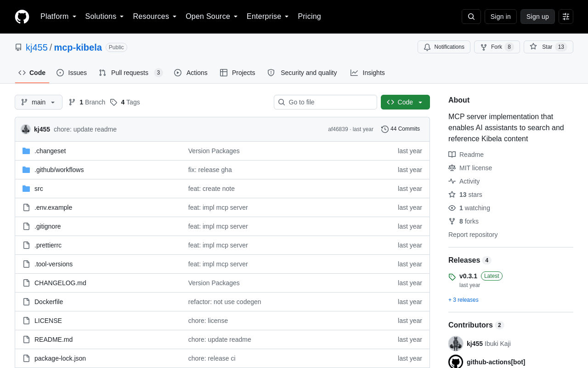This screenshot has height=368, width=588.
Task: Expand the Enterprise menu
Action: (268, 17)
